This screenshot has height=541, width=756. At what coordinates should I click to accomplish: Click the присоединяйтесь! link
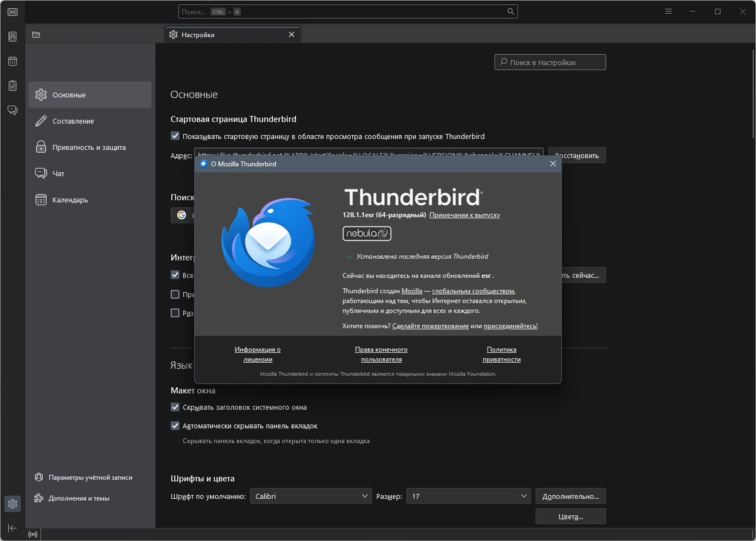tap(511, 326)
